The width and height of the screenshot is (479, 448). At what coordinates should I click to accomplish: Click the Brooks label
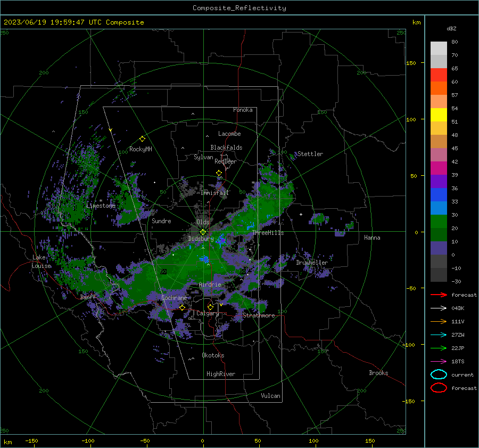[x=378, y=373]
